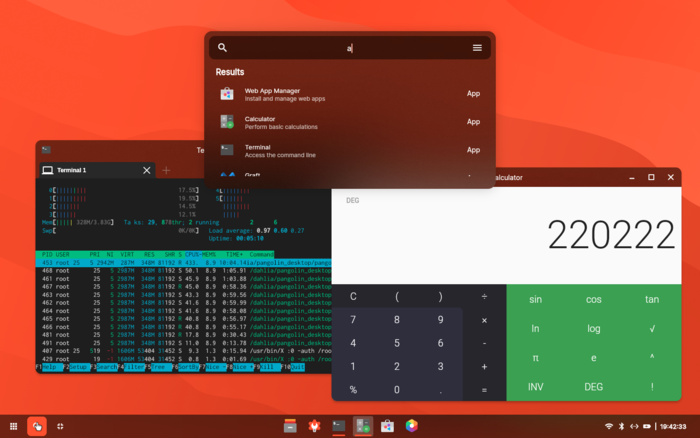
Task: Click digit 0 on Calculator keypad
Action: pos(396,390)
